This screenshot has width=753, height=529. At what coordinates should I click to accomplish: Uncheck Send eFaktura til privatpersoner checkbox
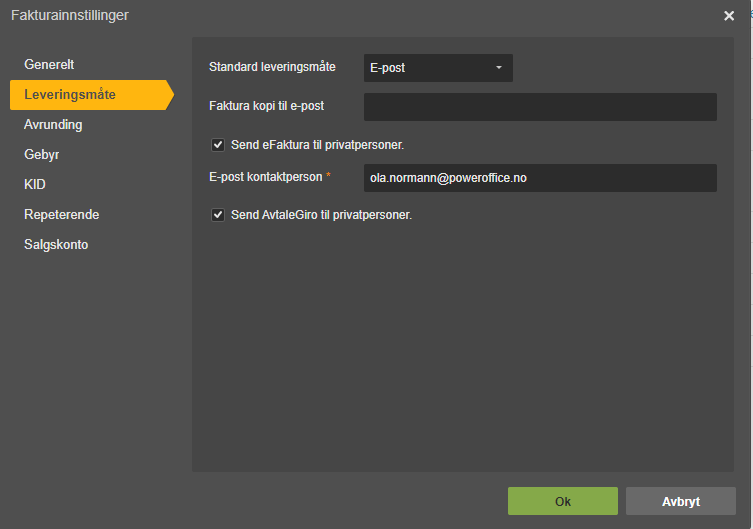(218, 145)
